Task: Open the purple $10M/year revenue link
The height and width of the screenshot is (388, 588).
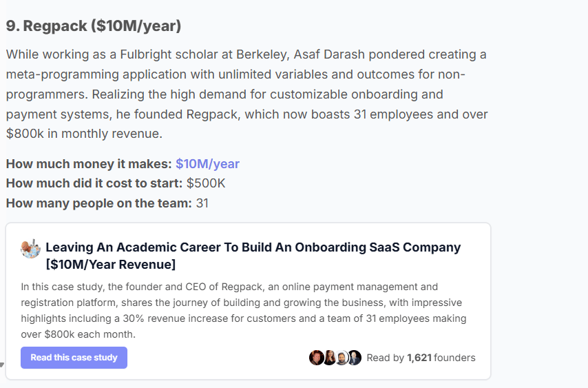Action: click(x=207, y=164)
